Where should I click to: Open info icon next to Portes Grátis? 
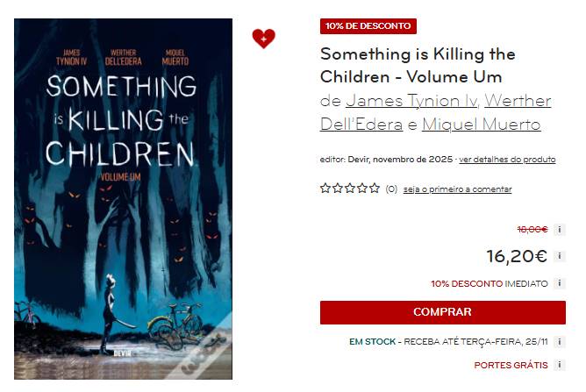560,365
